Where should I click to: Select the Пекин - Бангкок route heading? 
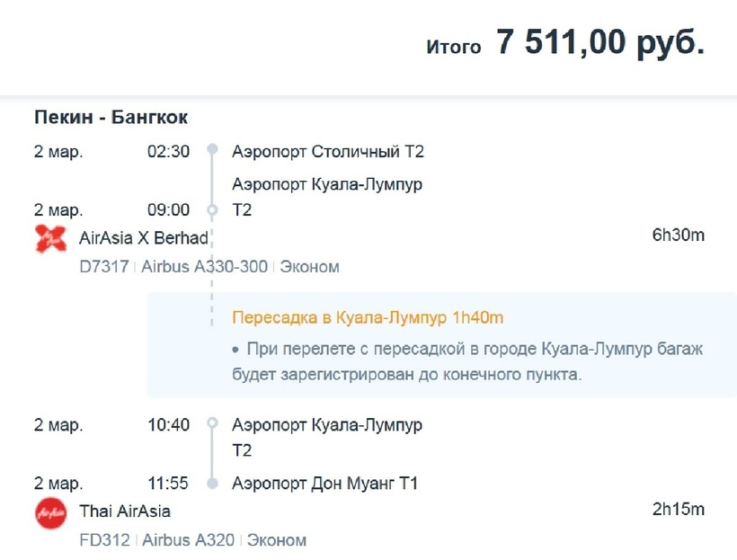tap(111, 118)
